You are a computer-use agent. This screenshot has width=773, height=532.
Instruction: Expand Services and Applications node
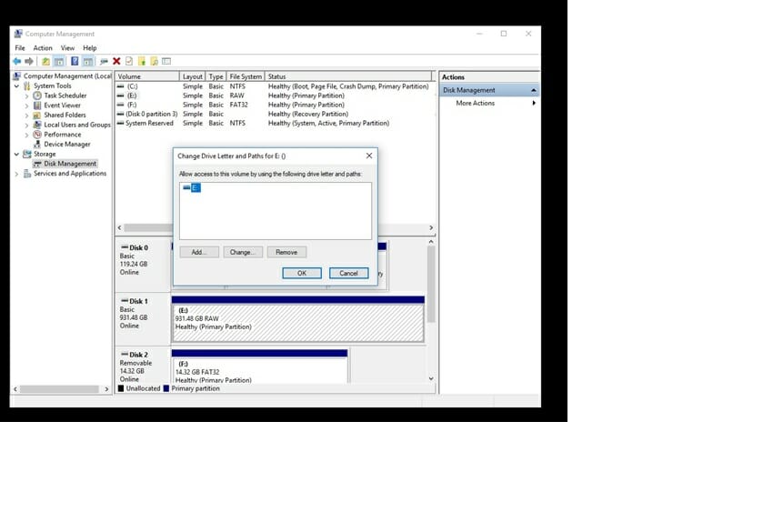coord(16,174)
